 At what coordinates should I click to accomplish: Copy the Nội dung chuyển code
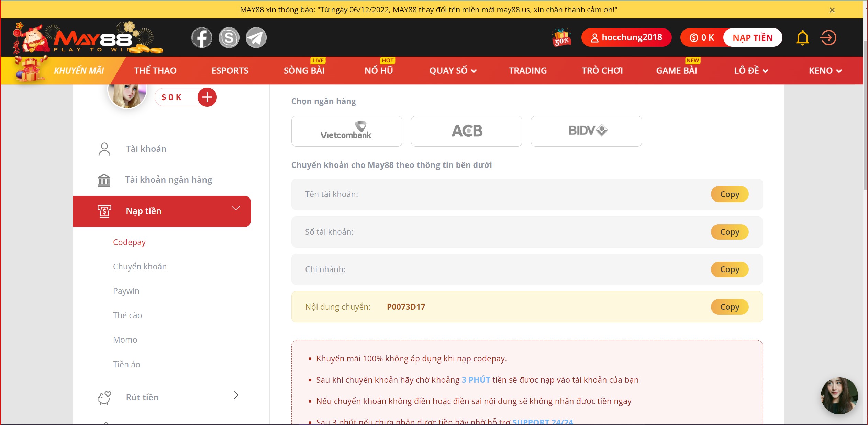(x=730, y=307)
